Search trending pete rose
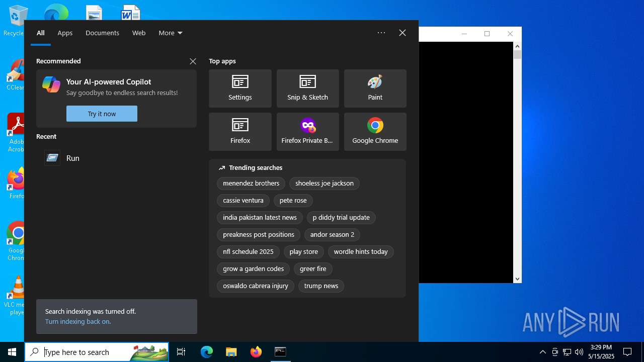This screenshot has width=644, height=362. [x=293, y=200]
